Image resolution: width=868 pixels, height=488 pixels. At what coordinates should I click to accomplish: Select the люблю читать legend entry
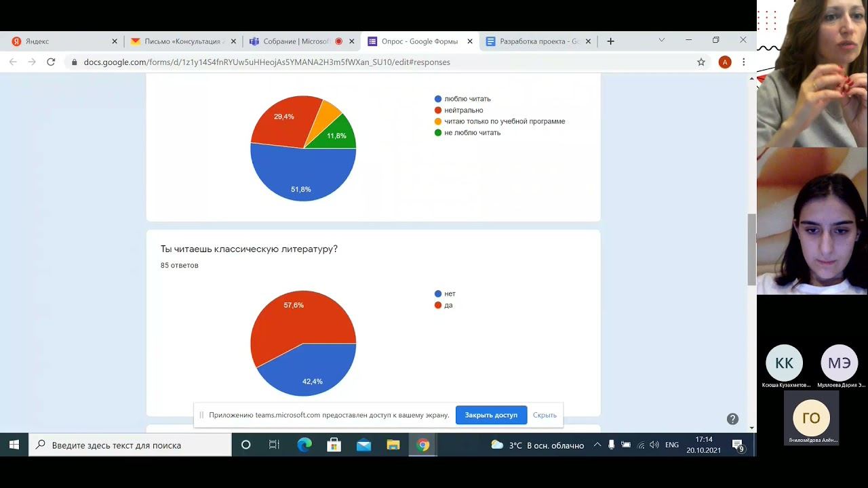pos(462,99)
